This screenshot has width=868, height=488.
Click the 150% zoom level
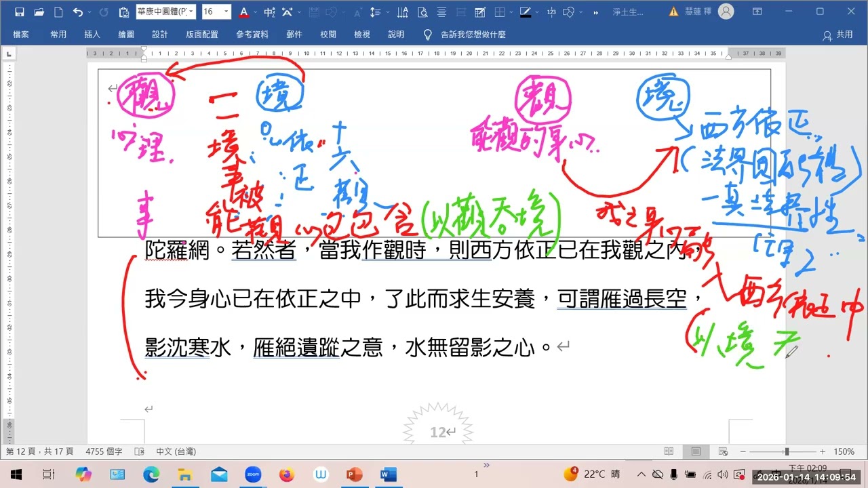tap(844, 451)
